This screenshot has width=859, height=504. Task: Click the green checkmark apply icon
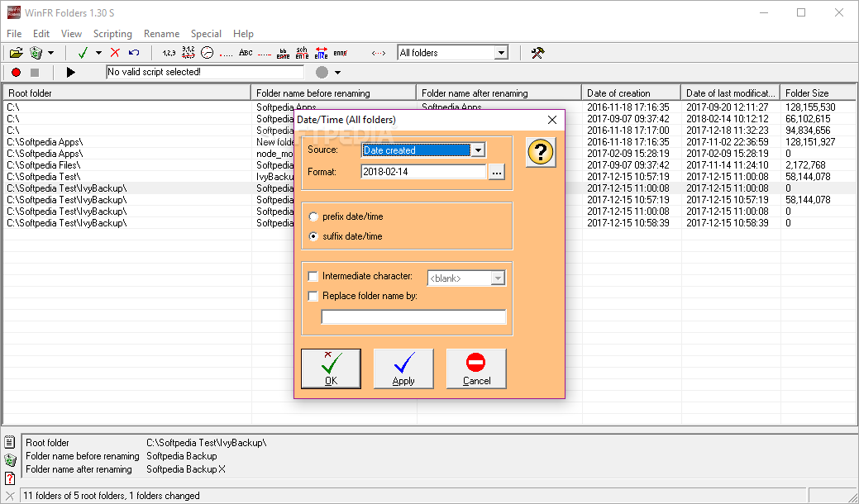click(83, 53)
